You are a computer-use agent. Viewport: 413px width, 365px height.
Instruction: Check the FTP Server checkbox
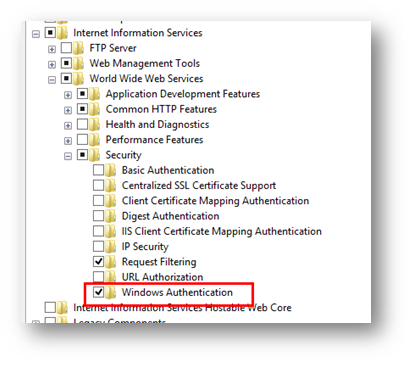pos(66,48)
